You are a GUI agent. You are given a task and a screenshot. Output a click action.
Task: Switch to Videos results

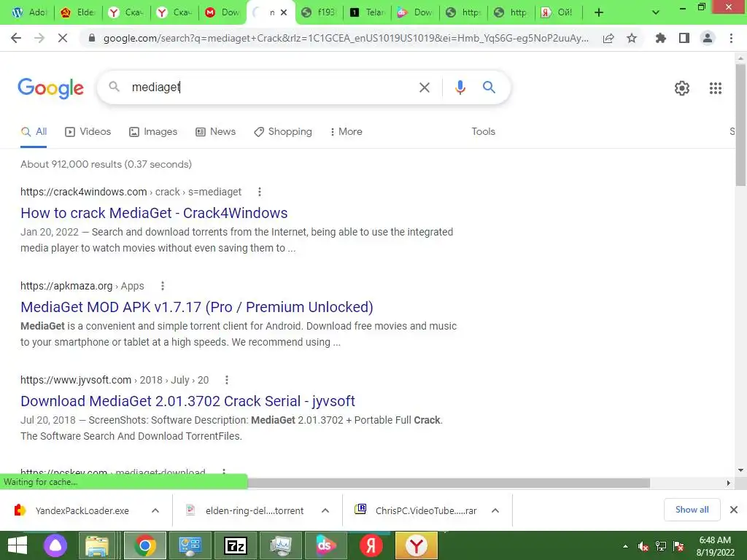pos(88,131)
